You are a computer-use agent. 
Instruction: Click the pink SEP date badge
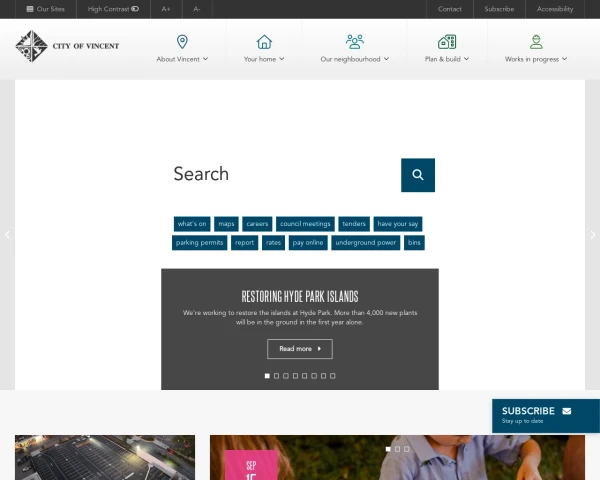click(x=251, y=465)
